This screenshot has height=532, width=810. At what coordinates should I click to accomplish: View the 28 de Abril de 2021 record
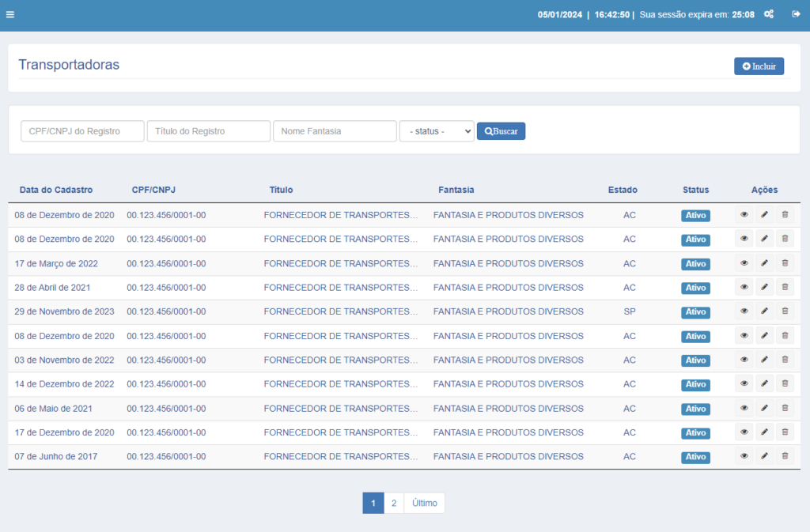point(744,288)
